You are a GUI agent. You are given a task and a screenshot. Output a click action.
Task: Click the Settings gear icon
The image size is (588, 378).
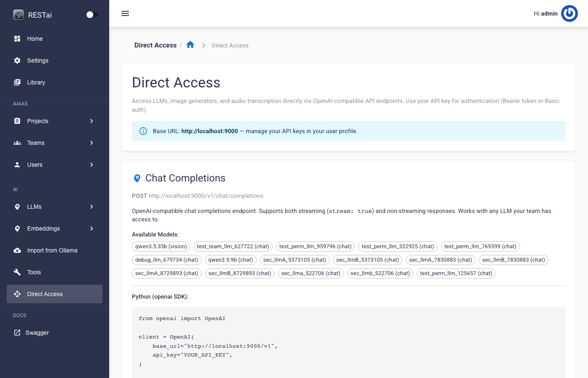click(x=17, y=60)
